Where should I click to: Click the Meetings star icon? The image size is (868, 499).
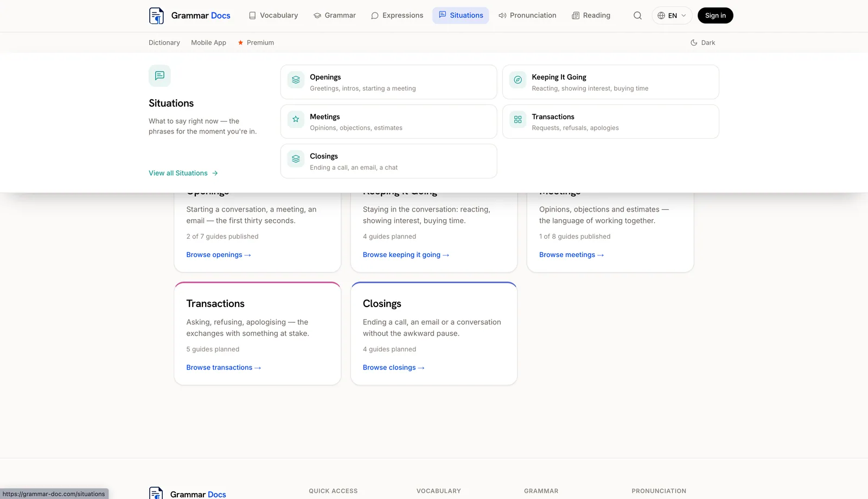click(296, 119)
